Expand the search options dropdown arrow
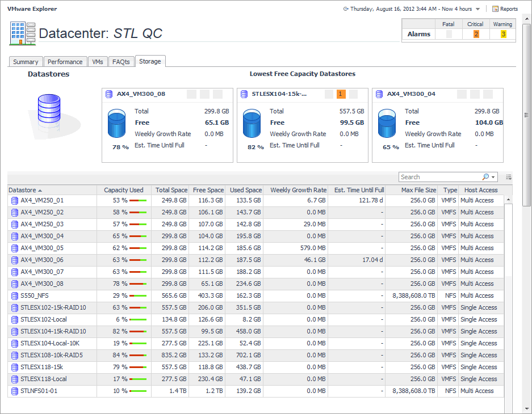532x414 pixels. point(493,177)
